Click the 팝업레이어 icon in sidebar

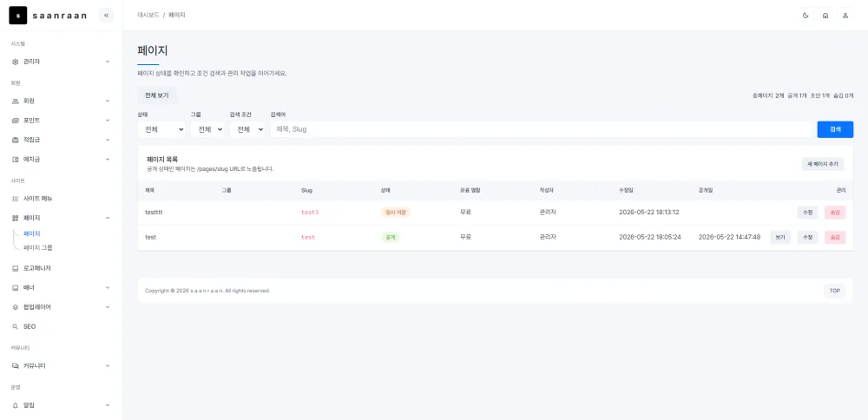[16, 307]
